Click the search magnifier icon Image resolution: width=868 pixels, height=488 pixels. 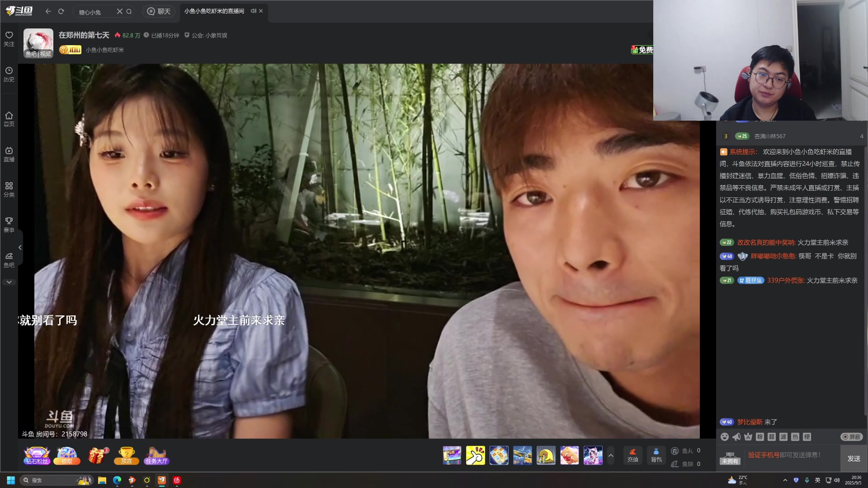point(129,11)
